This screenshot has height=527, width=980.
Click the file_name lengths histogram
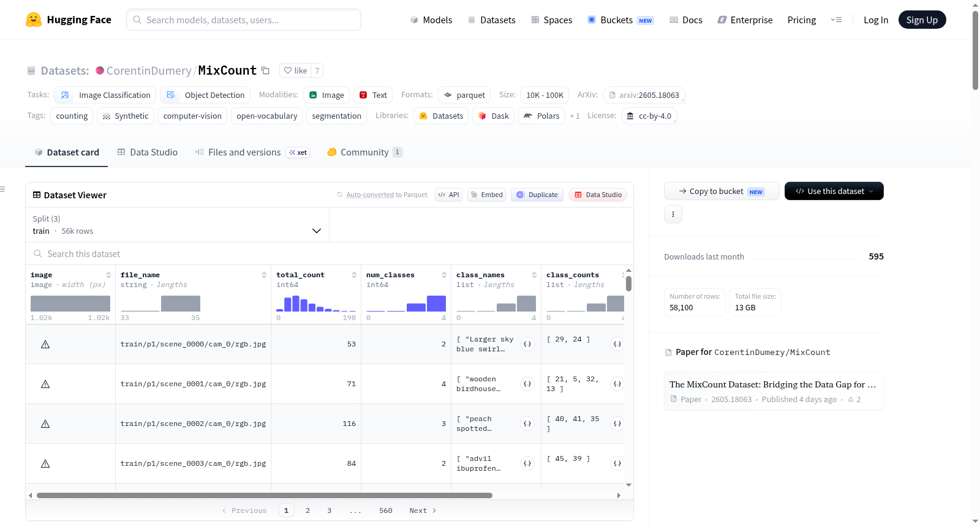(x=160, y=304)
